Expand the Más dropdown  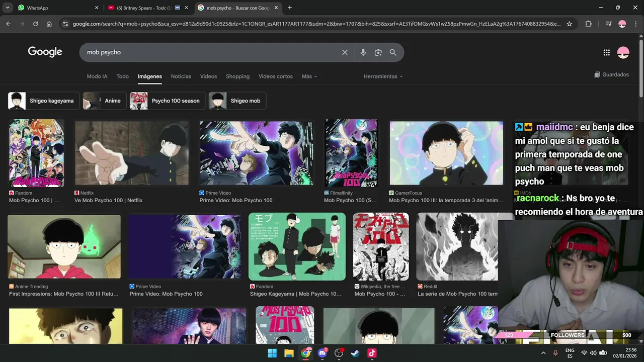point(309,76)
